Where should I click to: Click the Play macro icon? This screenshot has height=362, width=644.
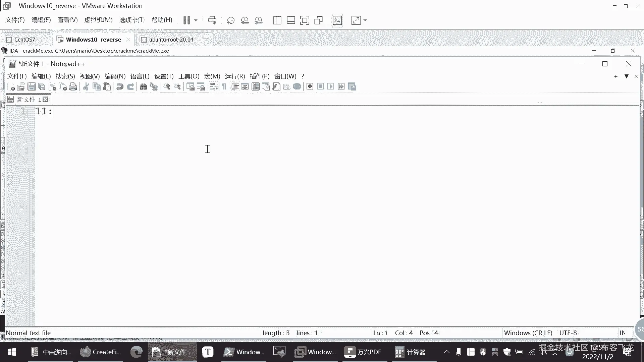click(x=331, y=86)
